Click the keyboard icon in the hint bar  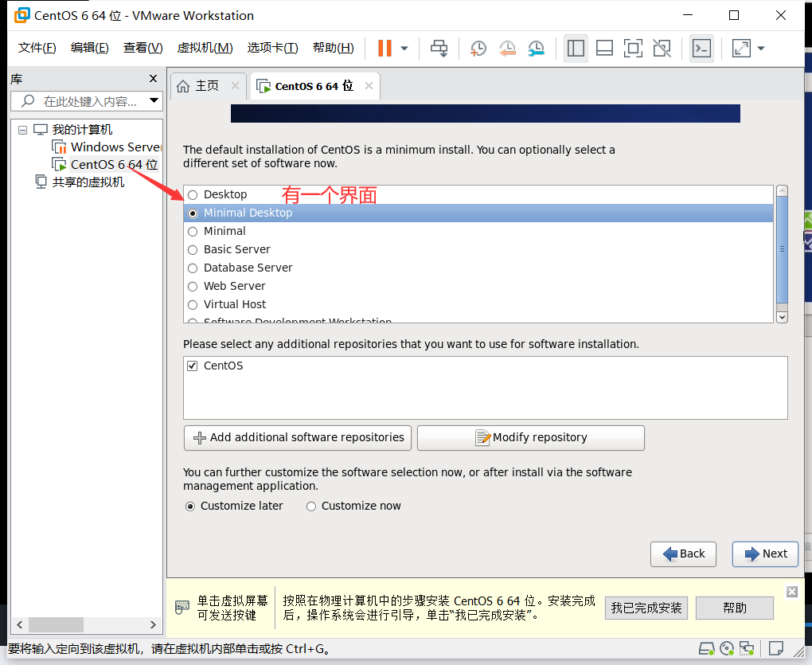(x=182, y=607)
